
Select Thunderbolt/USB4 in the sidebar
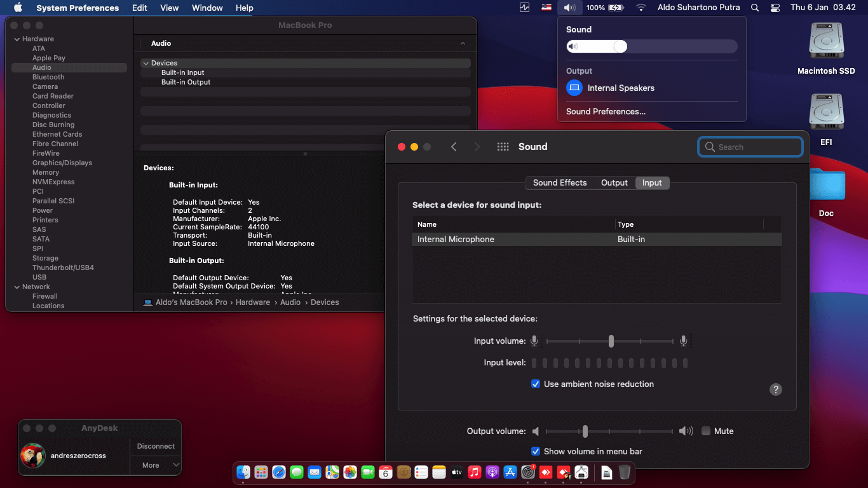pyautogui.click(x=63, y=268)
